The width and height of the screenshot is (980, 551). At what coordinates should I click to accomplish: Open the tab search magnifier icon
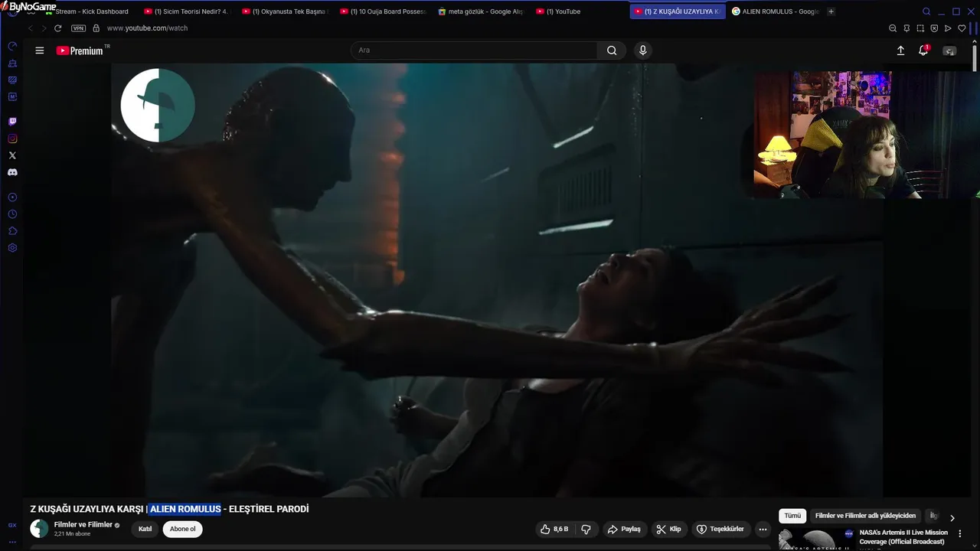pyautogui.click(x=926, y=11)
